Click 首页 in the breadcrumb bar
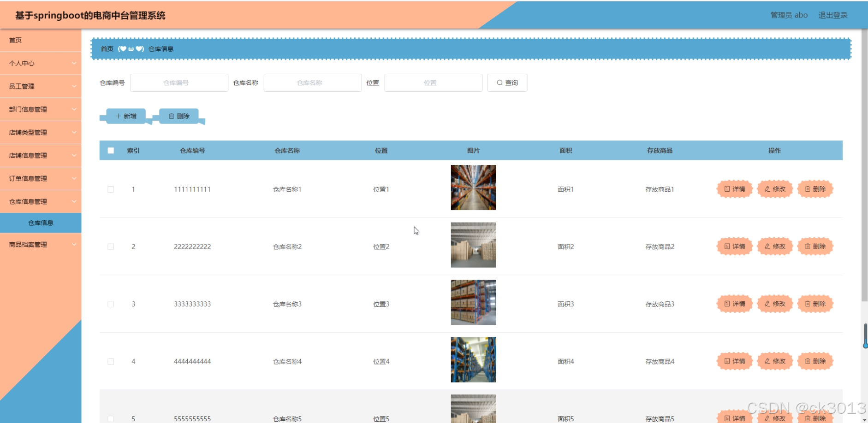Viewport: 868px width, 423px height. (107, 49)
